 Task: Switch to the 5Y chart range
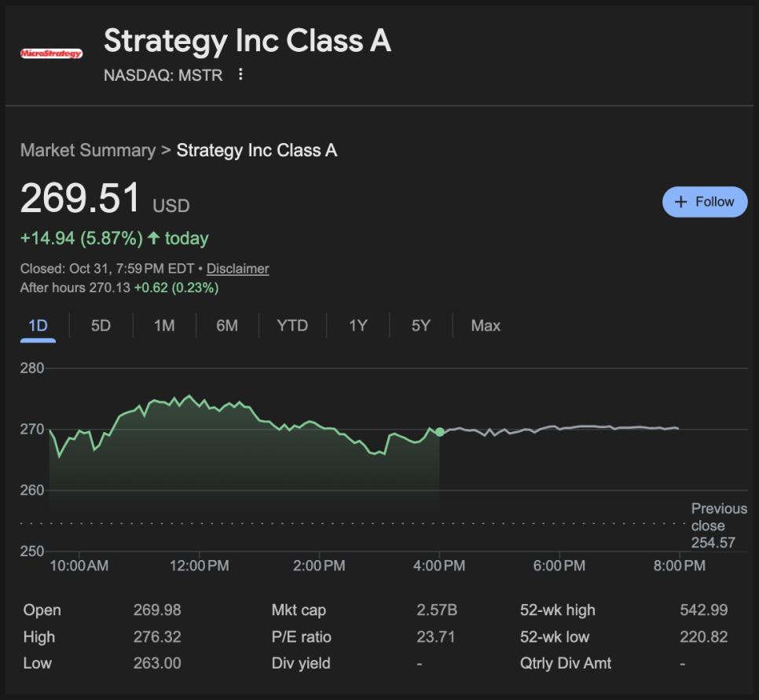pos(421,326)
